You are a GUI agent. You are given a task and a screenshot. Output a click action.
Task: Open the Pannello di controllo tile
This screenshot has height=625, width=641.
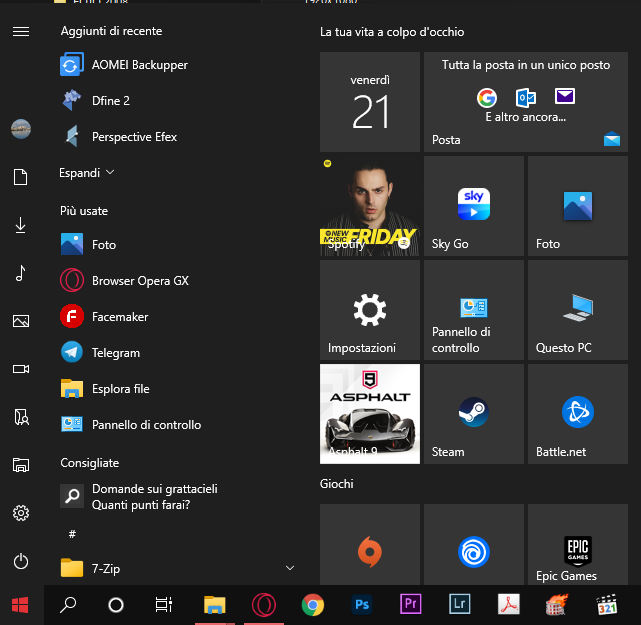click(x=474, y=310)
